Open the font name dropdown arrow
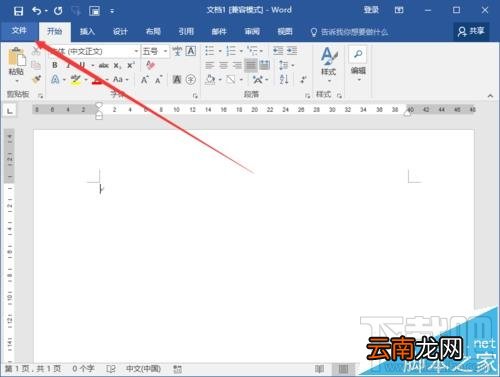Screen dimensions: 500x377 136,51
